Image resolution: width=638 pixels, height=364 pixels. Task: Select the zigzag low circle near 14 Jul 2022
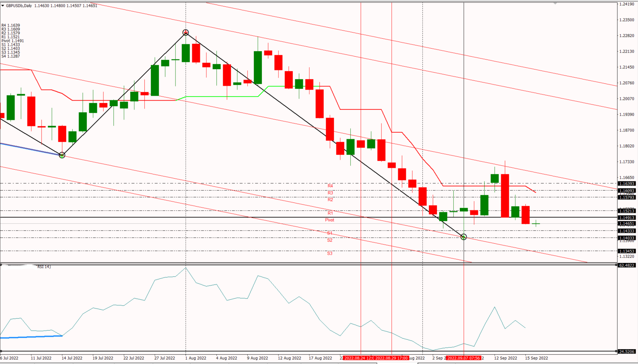coord(62,155)
